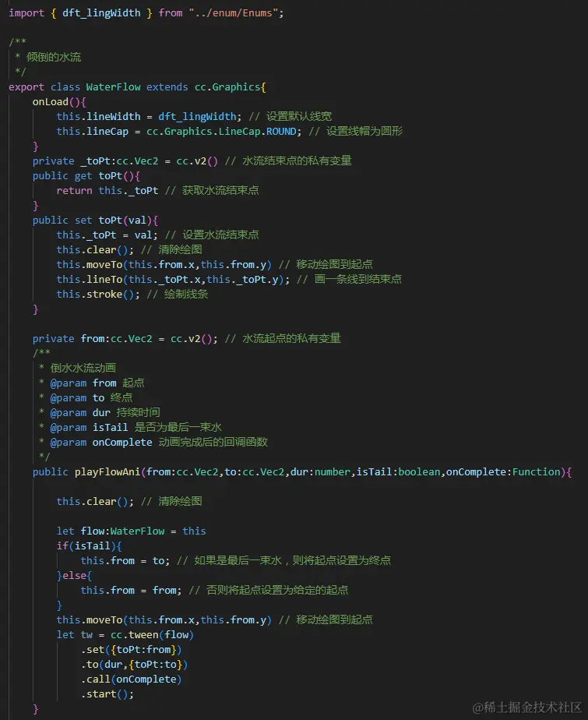The width and height of the screenshot is (588, 720).
Task: Click the comment 水流结束点的私有变量
Action: (x=297, y=161)
